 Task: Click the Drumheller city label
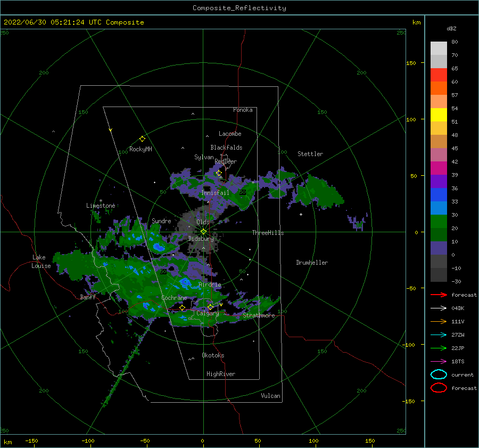[x=312, y=263]
